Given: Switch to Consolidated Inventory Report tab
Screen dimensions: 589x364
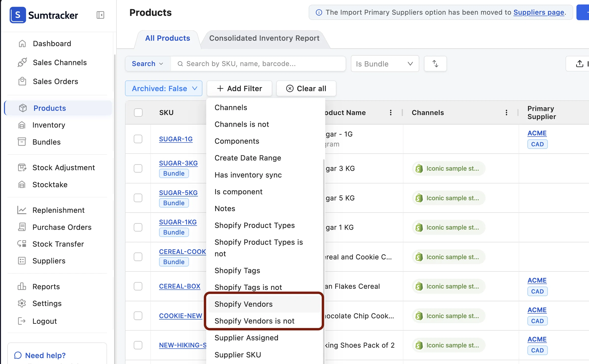Looking at the screenshot, I should 264,38.
